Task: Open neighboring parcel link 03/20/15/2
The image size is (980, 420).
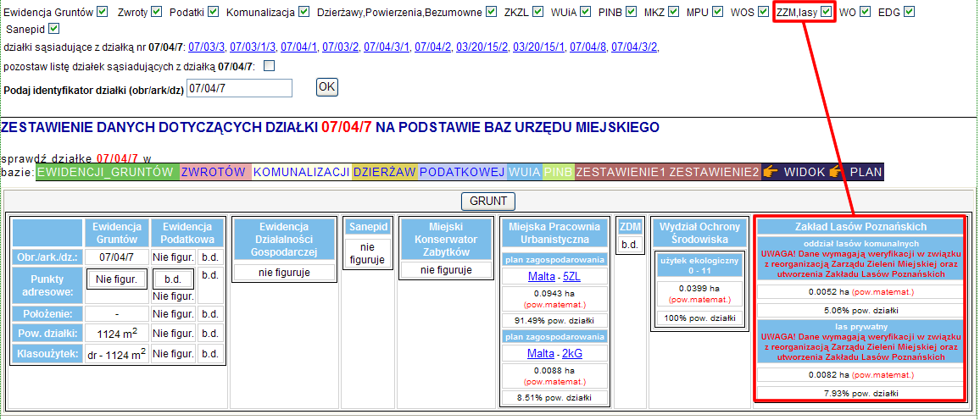Action: [482, 47]
